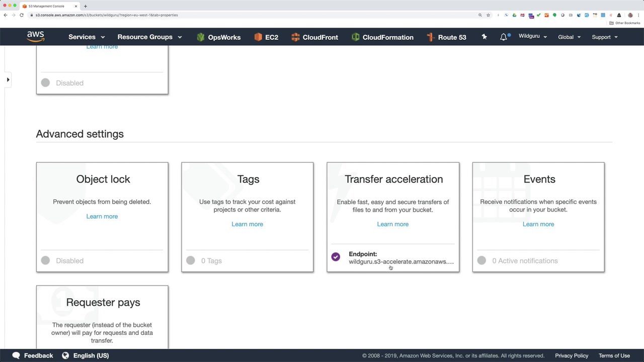Image resolution: width=644 pixels, height=362 pixels.
Task: Click the pin shortcuts icon in navbar
Action: [484, 37]
